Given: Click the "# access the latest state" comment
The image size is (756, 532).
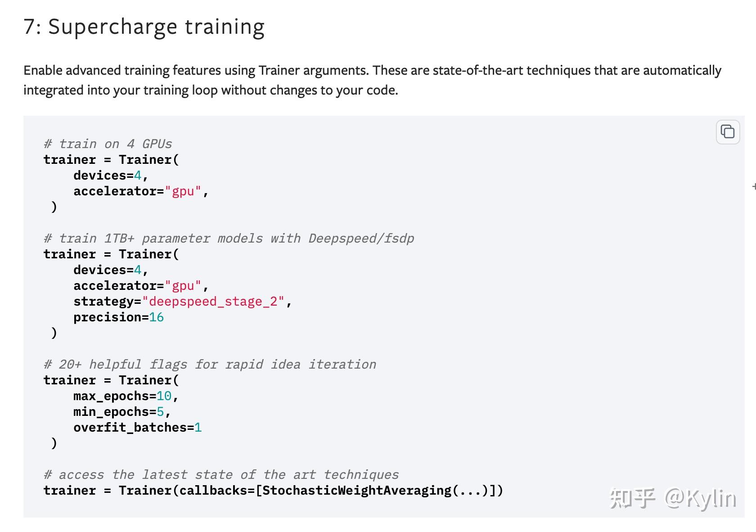Looking at the screenshot, I should coord(221,474).
